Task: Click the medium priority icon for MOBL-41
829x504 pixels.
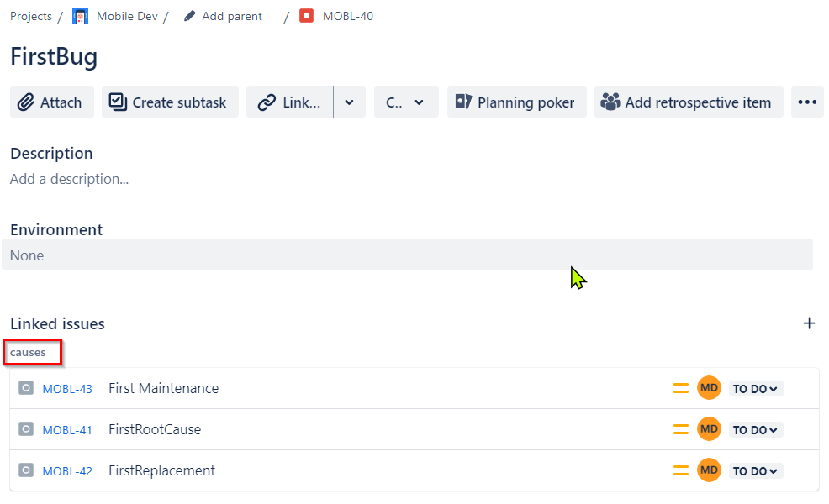Action: [x=680, y=429]
